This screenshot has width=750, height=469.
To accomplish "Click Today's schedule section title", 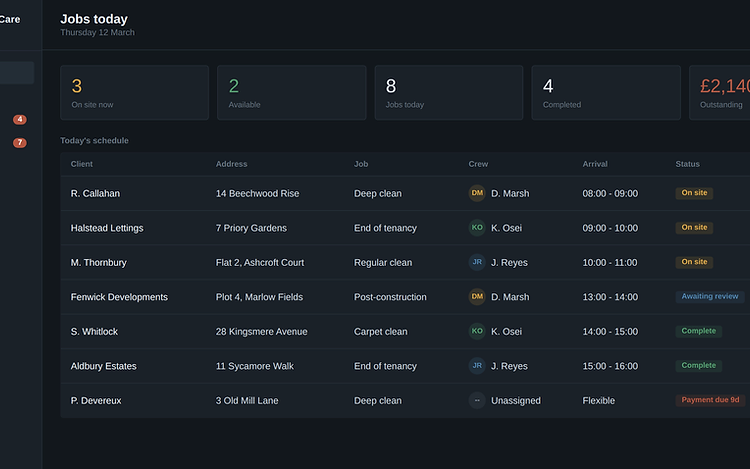I will 94,141.
